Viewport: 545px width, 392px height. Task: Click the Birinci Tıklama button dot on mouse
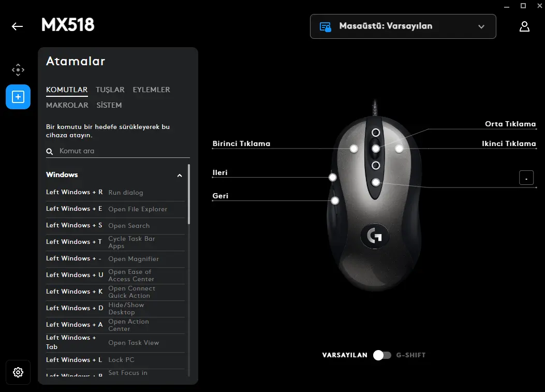pos(354,149)
